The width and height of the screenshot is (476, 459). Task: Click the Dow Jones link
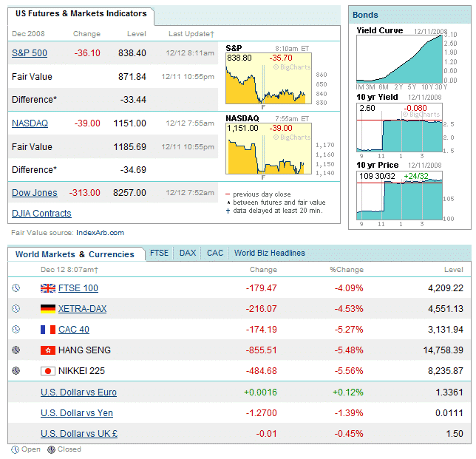tap(34, 193)
